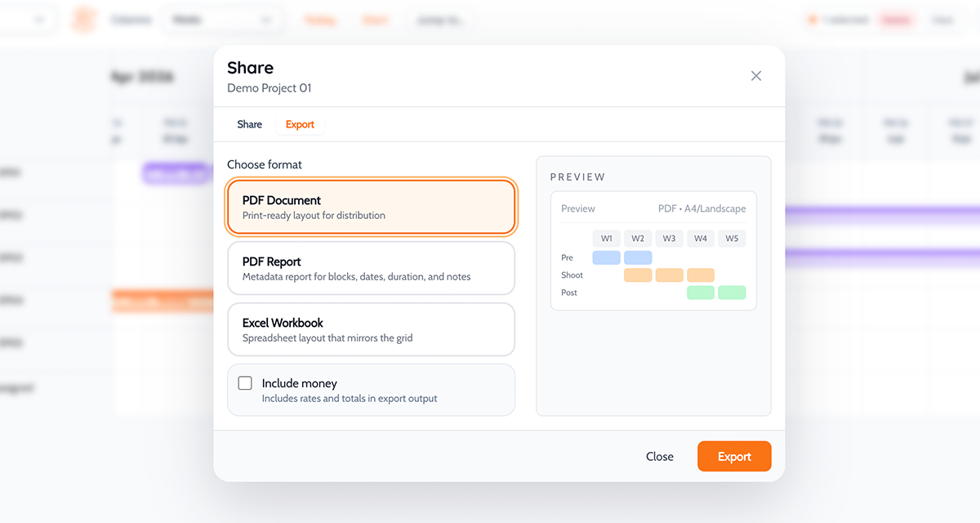The height and width of the screenshot is (523, 980).
Task: Click the W1 column header in preview
Action: (607, 239)
